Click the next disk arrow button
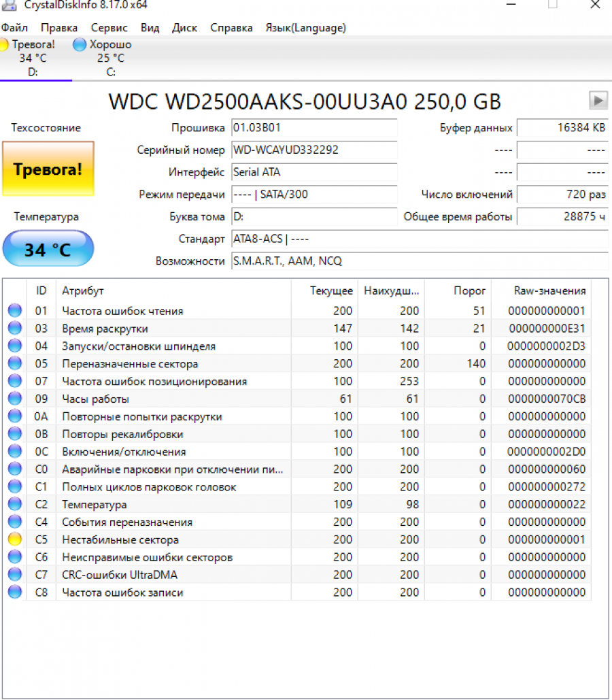The image size is (612, 700). pyautogui.click(x=598, y=101)
